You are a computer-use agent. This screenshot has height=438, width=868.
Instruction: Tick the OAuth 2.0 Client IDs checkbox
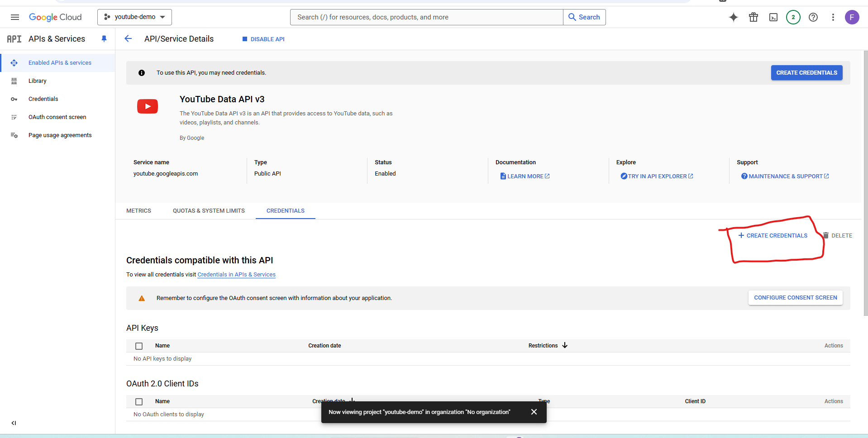[x=139, y=402]
